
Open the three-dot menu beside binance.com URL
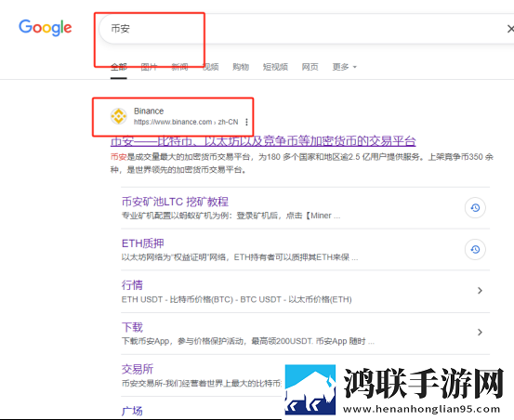click(246, 123)
